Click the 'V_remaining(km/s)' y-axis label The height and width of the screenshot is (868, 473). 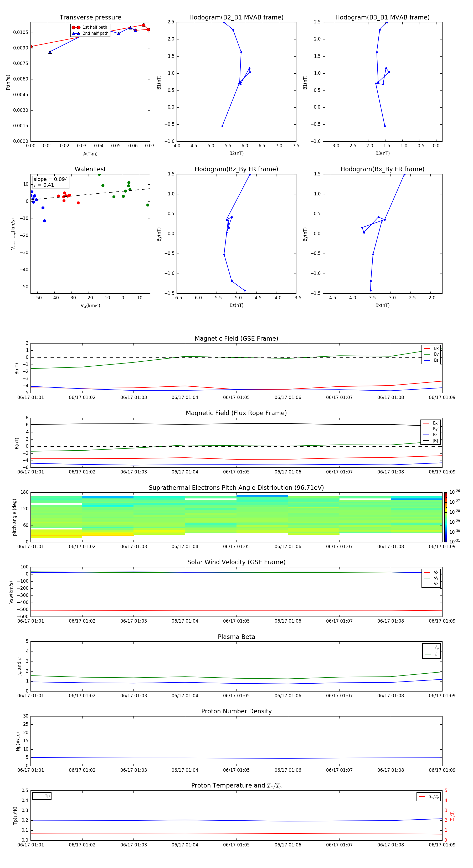[13, 234]
